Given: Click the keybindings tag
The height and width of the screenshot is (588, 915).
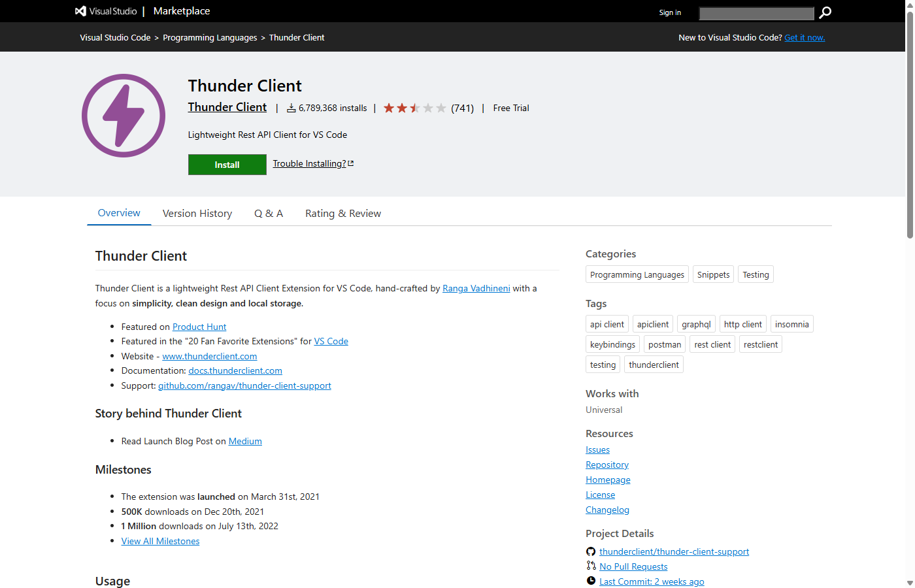Looking at the screenshot, I should 612,344.
